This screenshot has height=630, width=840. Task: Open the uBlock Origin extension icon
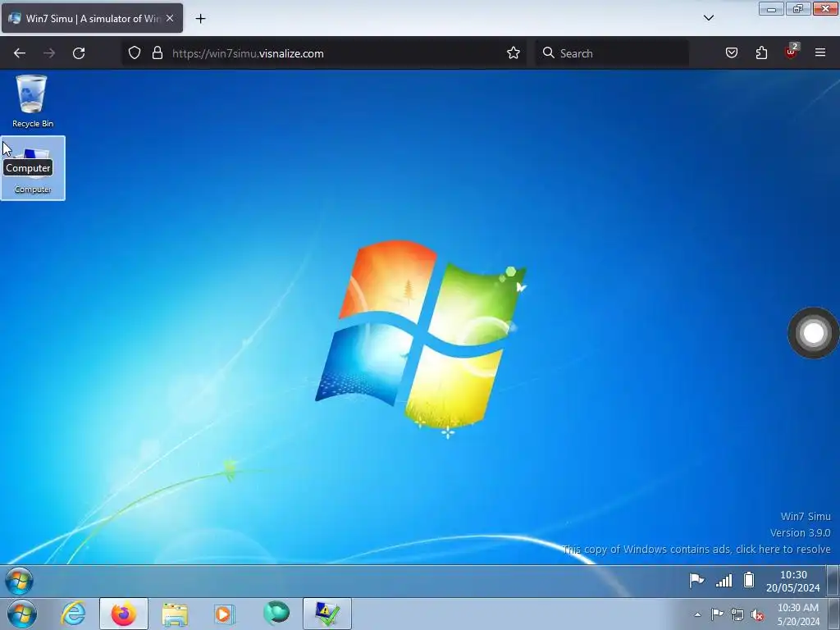(792, 52)
